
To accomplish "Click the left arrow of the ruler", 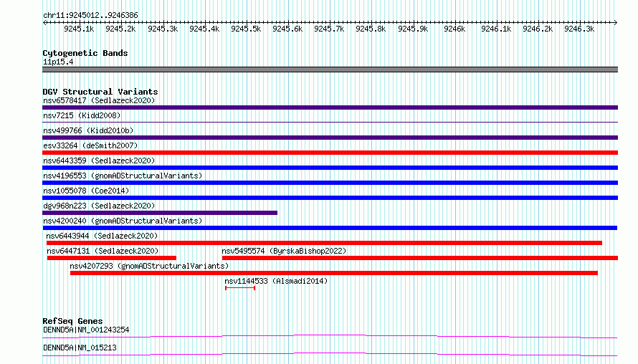I will pos(44,22).
